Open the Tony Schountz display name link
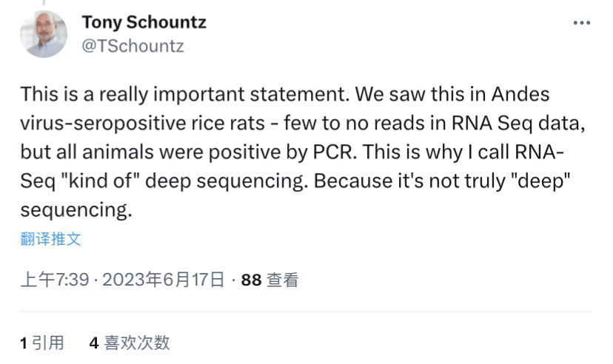Image resolution: width=613 pixels, height=364 pixels. pos(144,22)
